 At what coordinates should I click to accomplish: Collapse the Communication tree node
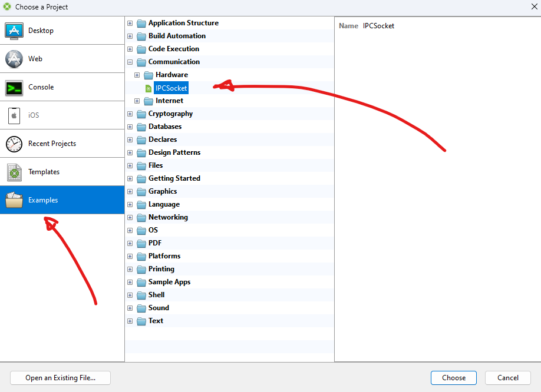point(130,62)
